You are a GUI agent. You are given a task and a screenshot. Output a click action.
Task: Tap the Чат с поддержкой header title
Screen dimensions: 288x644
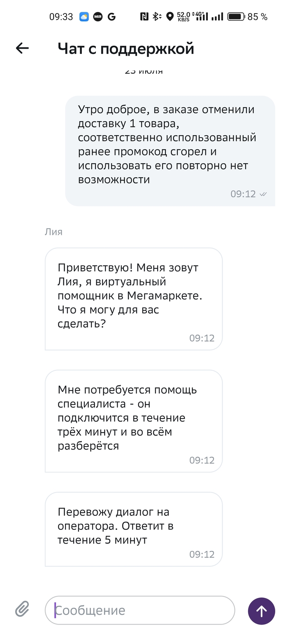[x=126, y=49]
